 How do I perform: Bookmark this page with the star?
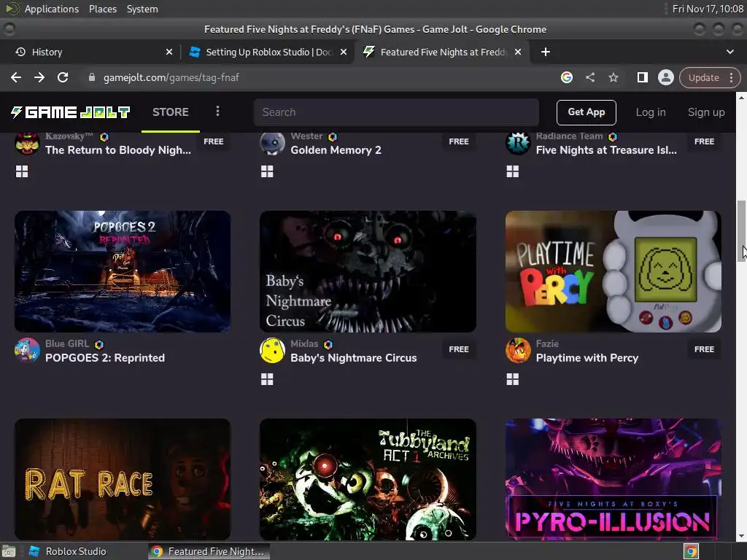point(613,77)
